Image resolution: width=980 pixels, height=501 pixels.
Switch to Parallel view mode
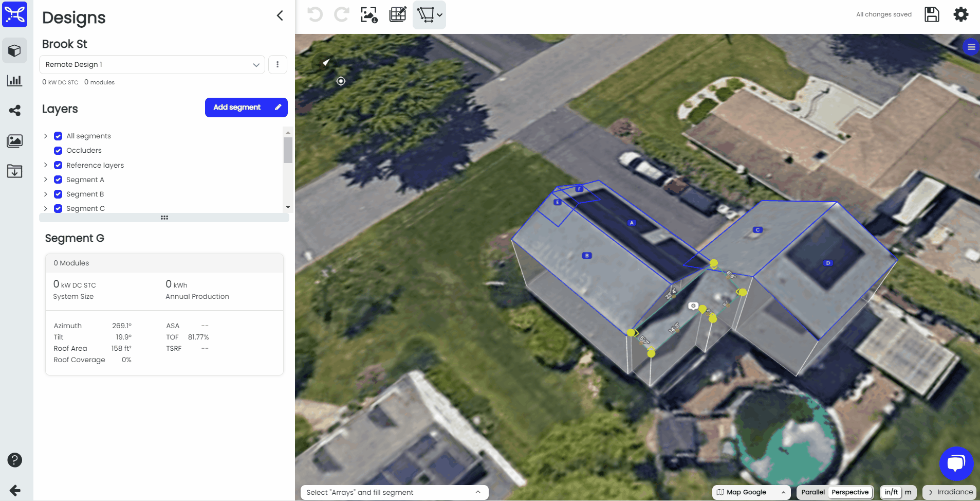[812, 492]
